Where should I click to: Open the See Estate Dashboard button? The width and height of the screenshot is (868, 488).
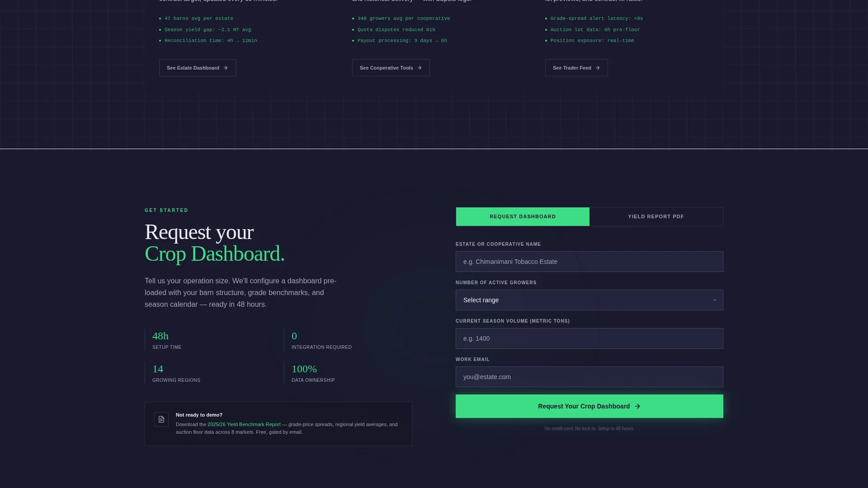click(x=198, y=68)
